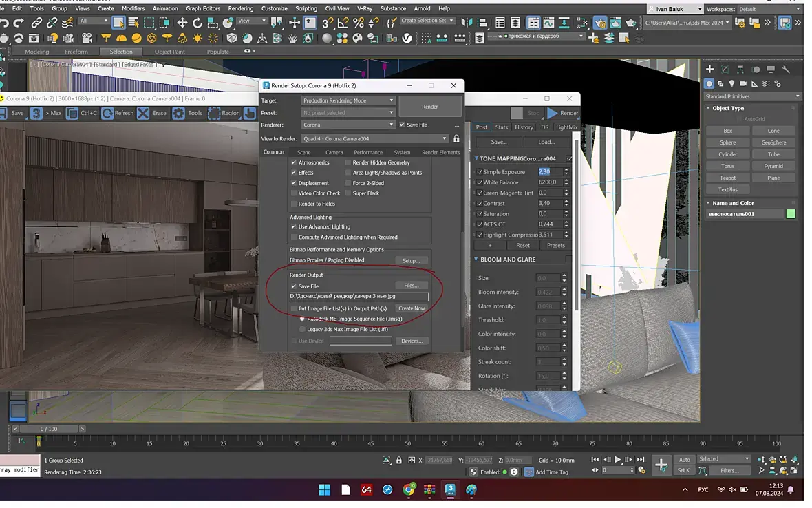812x508 pixels.
Task: Toggle Atmospherics checkbox
Action: tap(294, 162)
